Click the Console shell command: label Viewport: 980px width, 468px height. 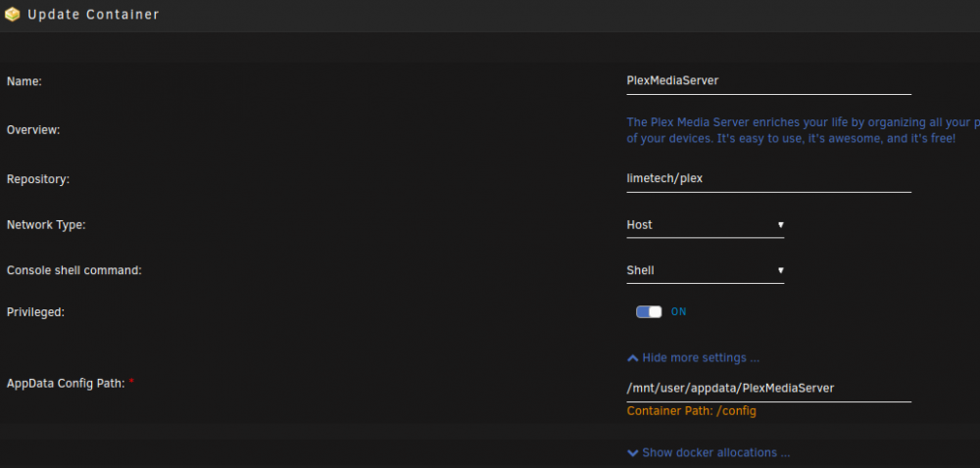73,270
